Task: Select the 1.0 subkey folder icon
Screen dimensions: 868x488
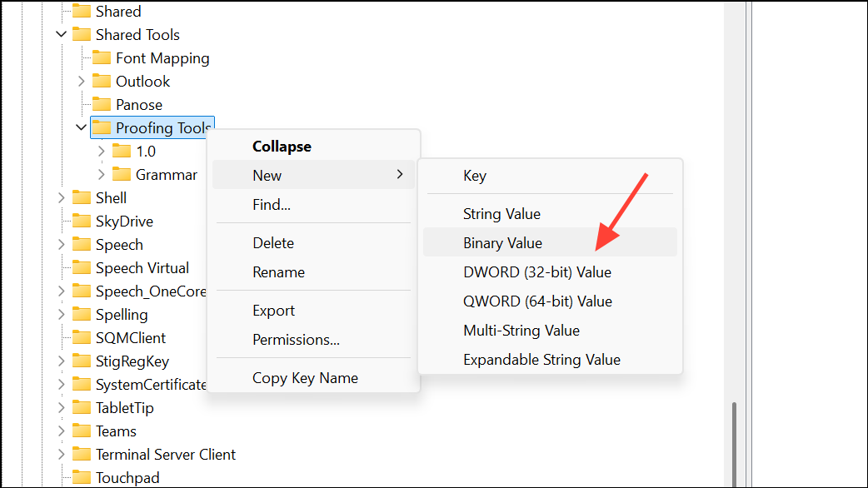Action: coord(122,151)
